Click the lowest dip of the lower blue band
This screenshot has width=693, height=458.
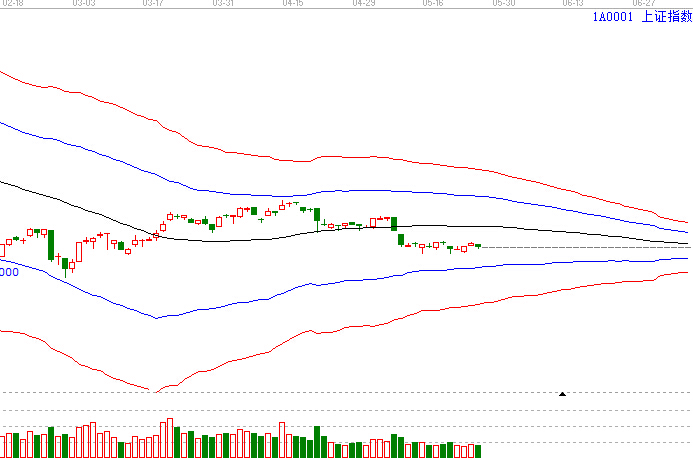coord(157,318)
